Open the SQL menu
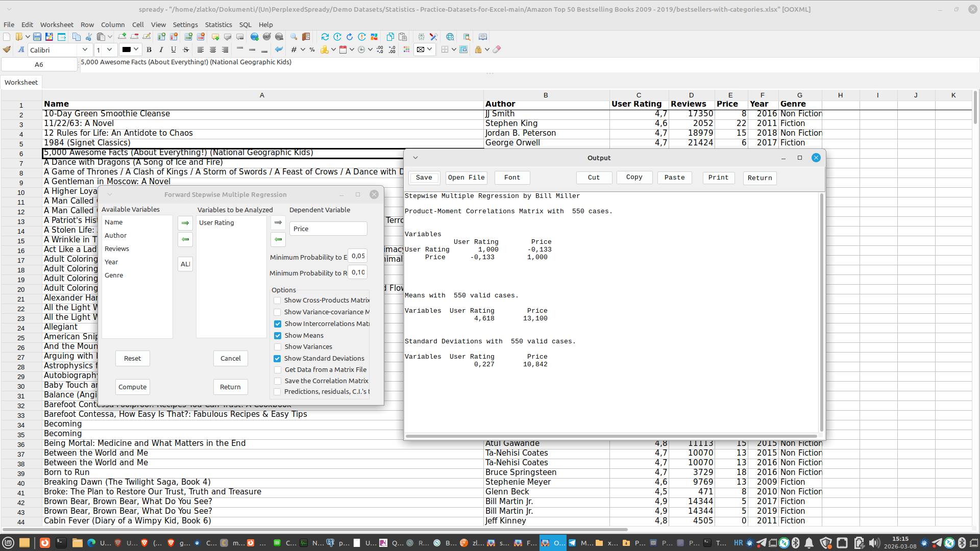 245,24
